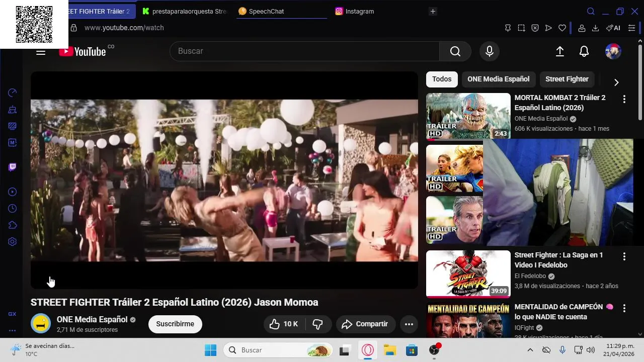Like the video with 10 K button

tap(284, 324)
